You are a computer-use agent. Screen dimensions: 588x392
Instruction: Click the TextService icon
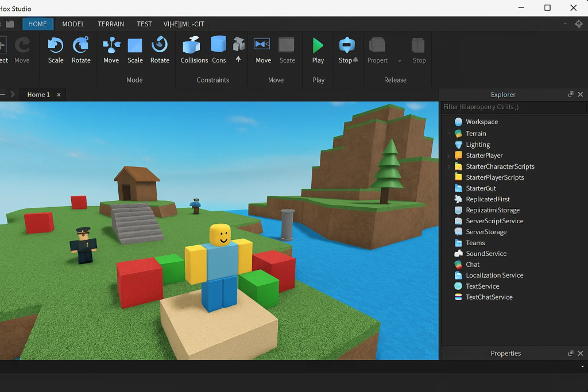(458, 286)
